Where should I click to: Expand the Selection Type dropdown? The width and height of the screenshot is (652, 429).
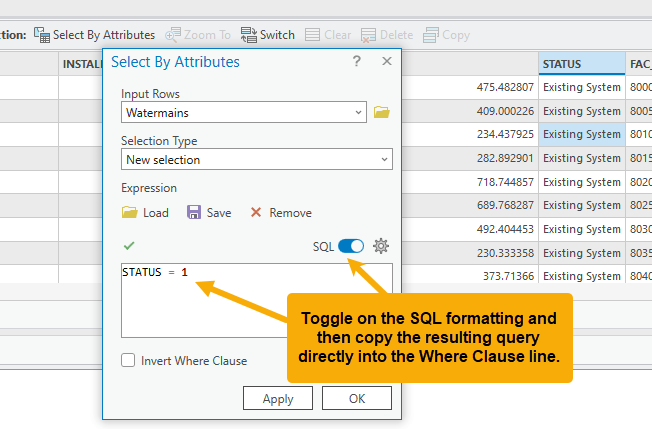click(x=257, y=159)
